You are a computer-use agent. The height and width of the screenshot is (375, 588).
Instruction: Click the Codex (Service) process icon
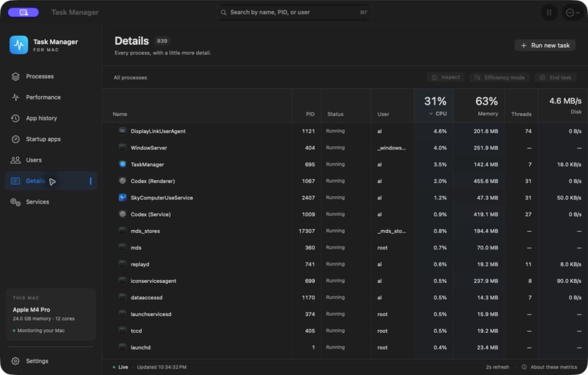[x=123, y=214]
